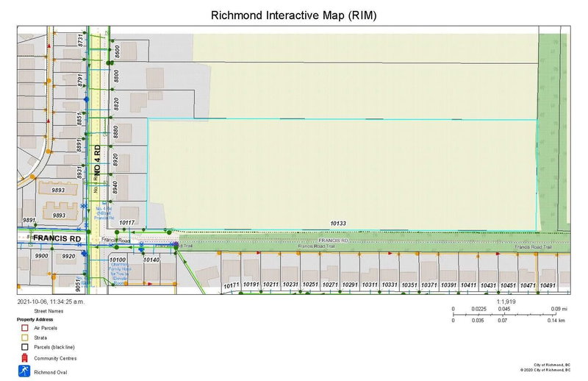The height and width of the screenshot is (381, 588).
Task: Click the 10311 lot address label
Action: (370, 285)
